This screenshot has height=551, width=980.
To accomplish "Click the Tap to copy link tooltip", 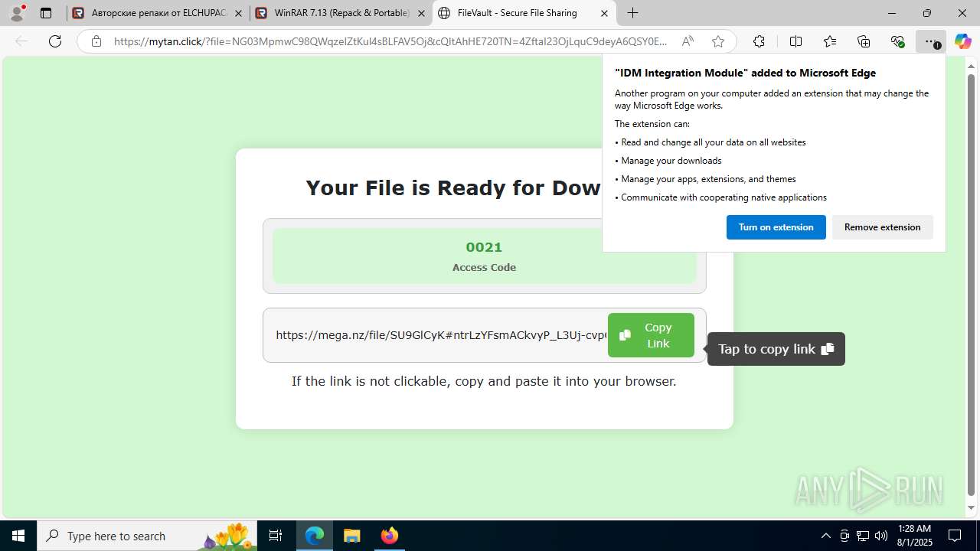I will (776, 349).
